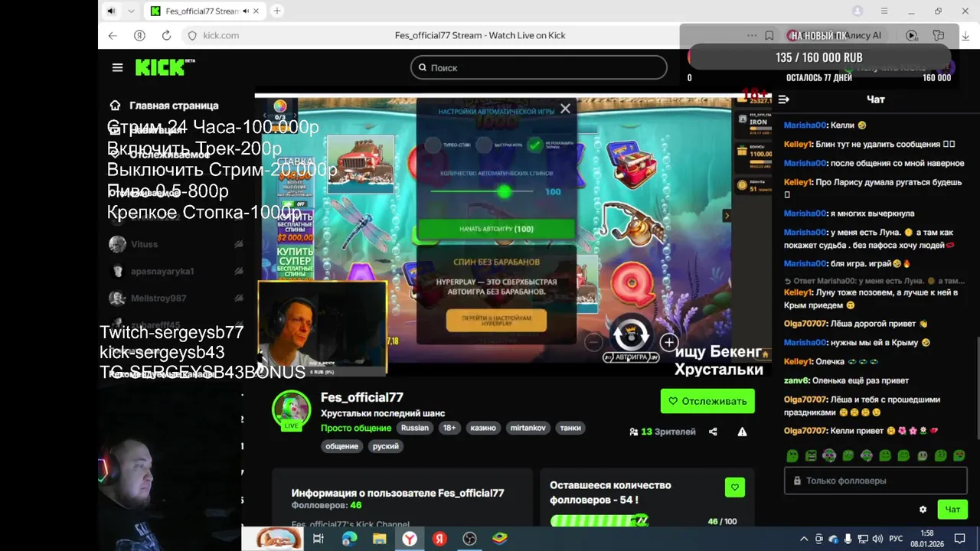Select the танки tag

[x=570, y=428]
